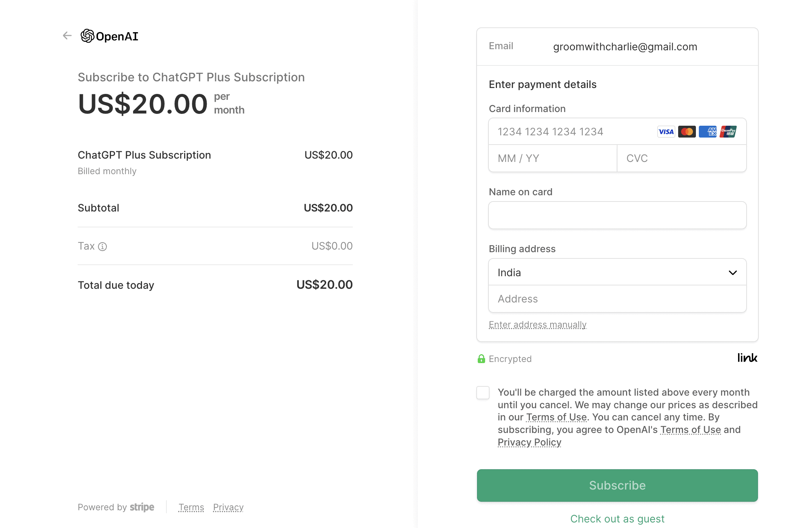Image resolution: width=812 pixels, height=528 pixels.
Task: Click the Mastercard icon
Action: point(687,132)
